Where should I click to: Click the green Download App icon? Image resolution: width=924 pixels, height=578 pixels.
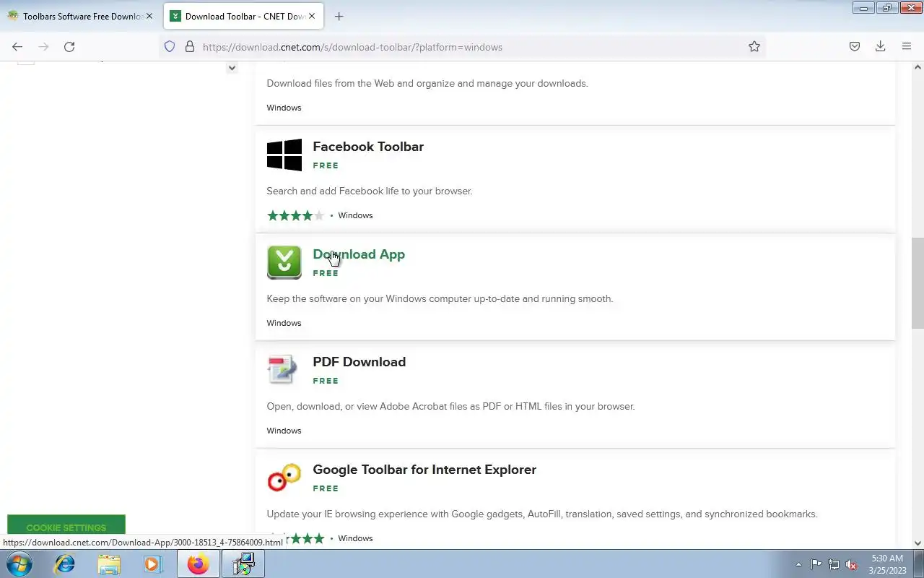pos(284,262)
